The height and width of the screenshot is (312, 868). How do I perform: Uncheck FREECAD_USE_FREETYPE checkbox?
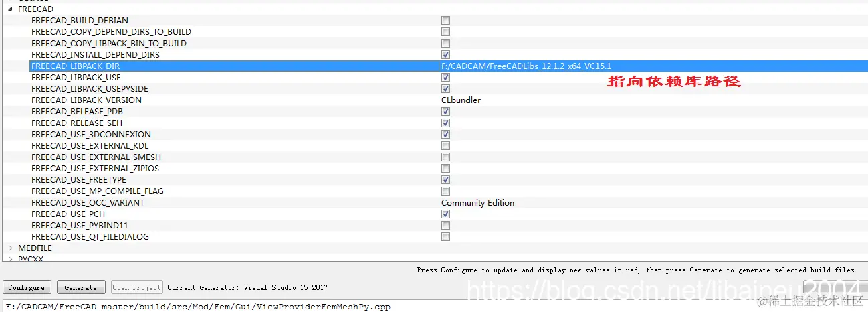[x=445, y=180]
